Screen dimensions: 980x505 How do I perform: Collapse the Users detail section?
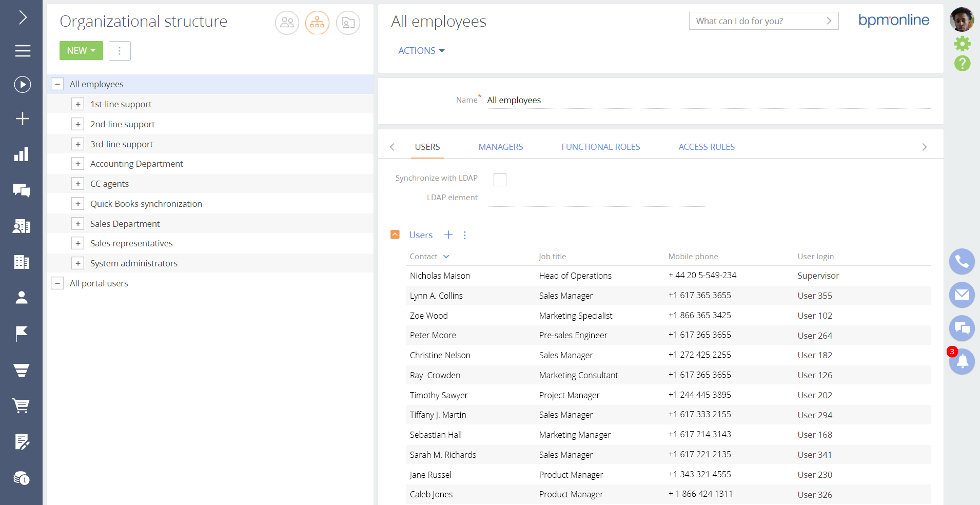click(395, 235)
